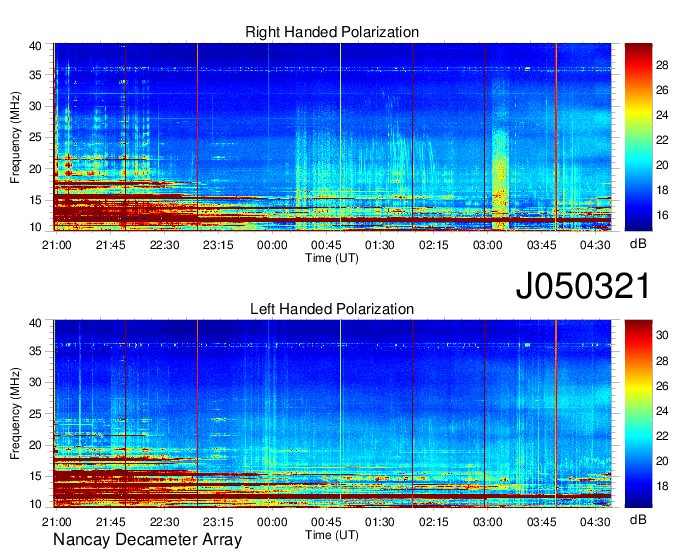Screen dimensions: 680x552
Task: Click the 26 dB value on Left Handed color bar
Action: 662,385
